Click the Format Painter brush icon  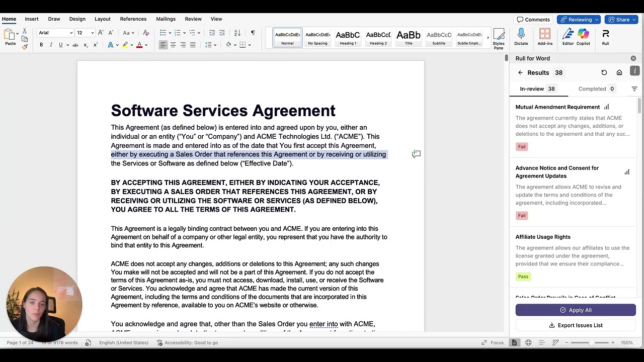click(x=24, y=46)
